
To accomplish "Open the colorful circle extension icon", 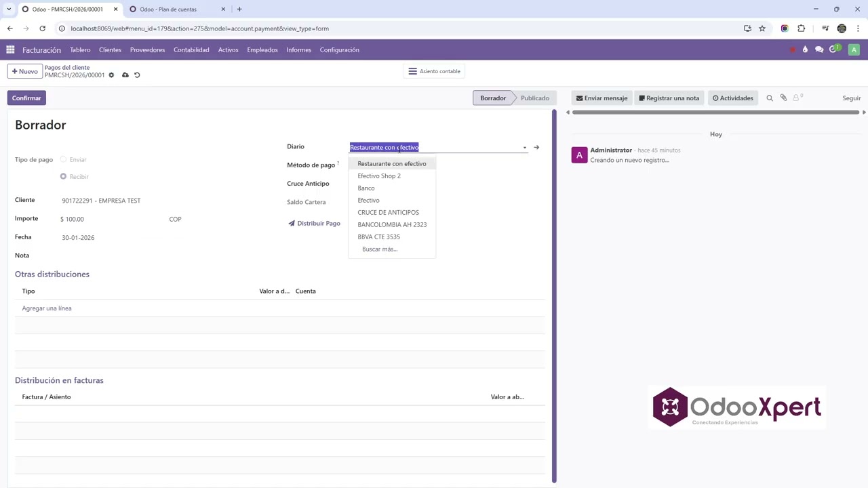I will pyautogui.click(x=785, y=28).
